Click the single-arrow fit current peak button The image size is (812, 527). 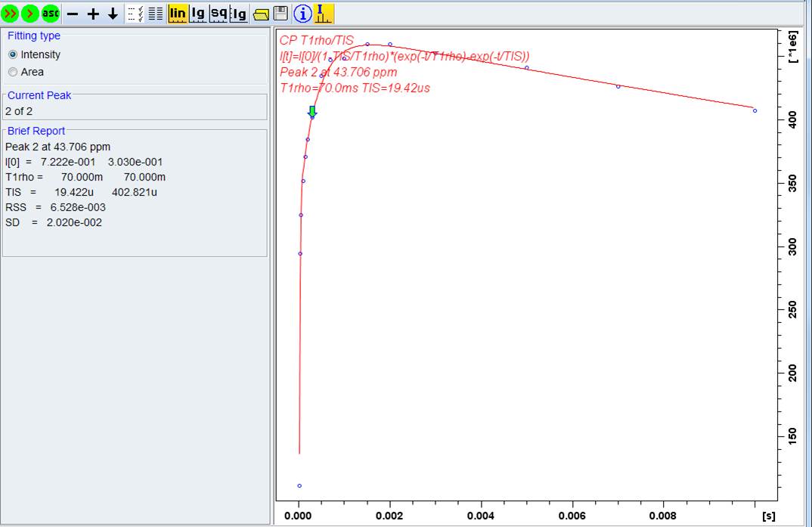[x=30, y=14]
